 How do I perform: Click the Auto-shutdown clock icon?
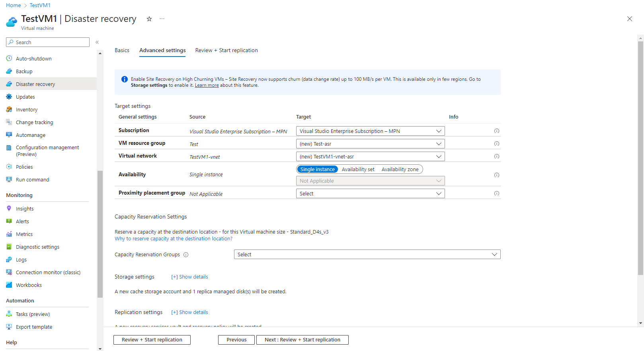coord(9,58)
